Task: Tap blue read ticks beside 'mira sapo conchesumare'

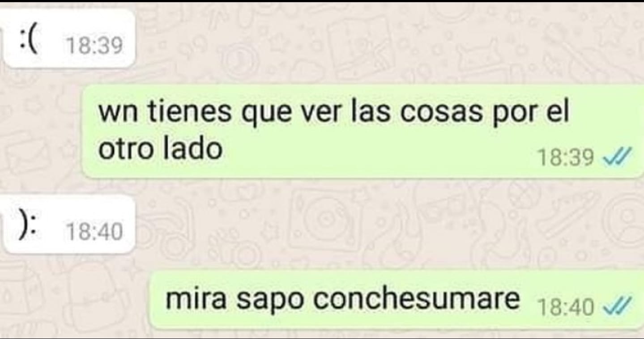Action: point(617,306)
